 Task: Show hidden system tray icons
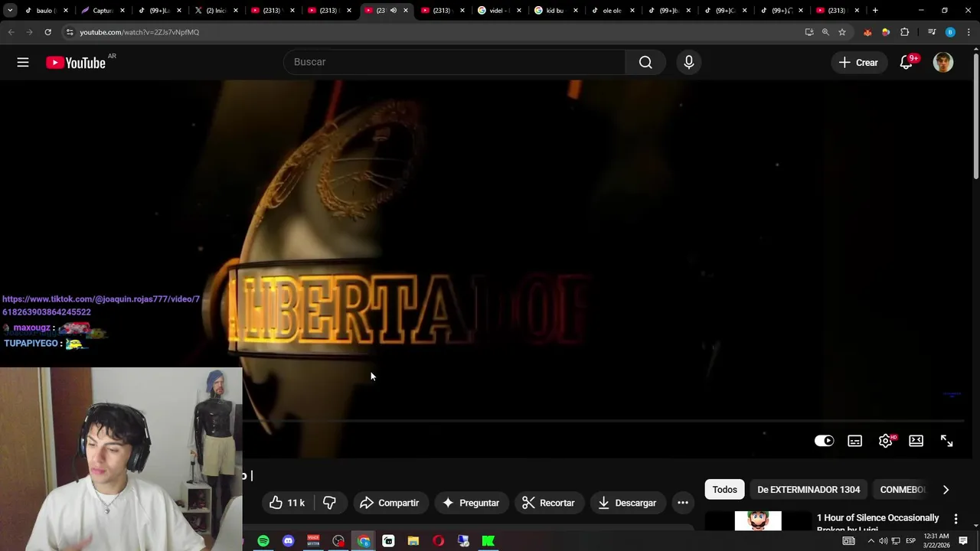click(x=870, y=541)
